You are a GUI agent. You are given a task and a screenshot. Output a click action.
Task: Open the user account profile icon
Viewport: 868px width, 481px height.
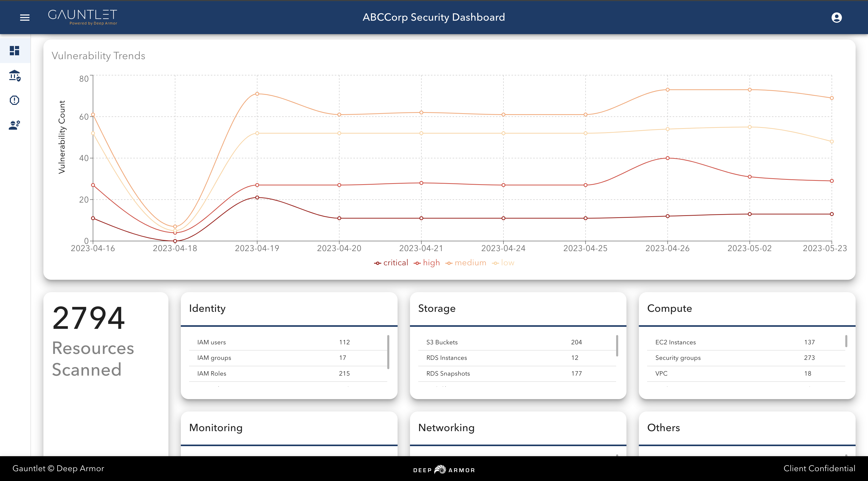pyautogui.click(x=836, y=18)
